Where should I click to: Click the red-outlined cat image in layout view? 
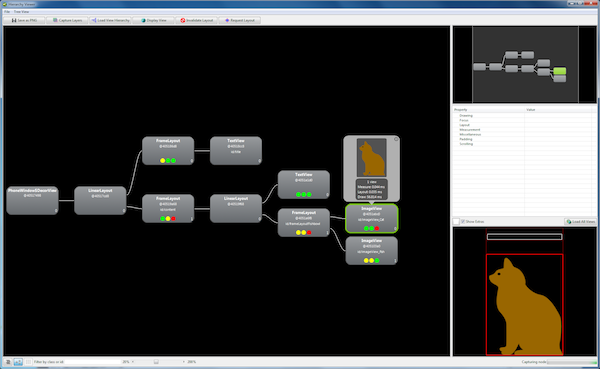click(525, 305)
